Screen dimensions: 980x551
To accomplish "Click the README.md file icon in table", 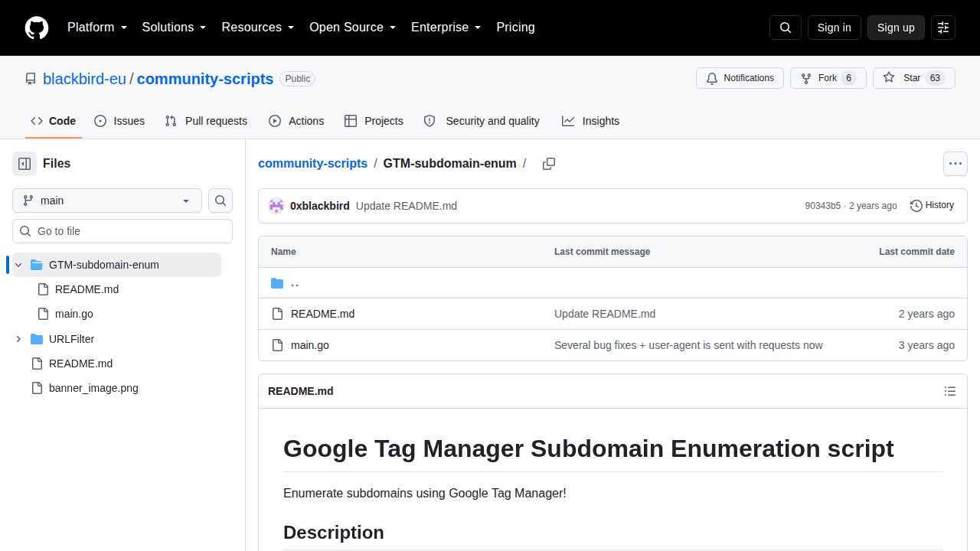I will [277, 314].
